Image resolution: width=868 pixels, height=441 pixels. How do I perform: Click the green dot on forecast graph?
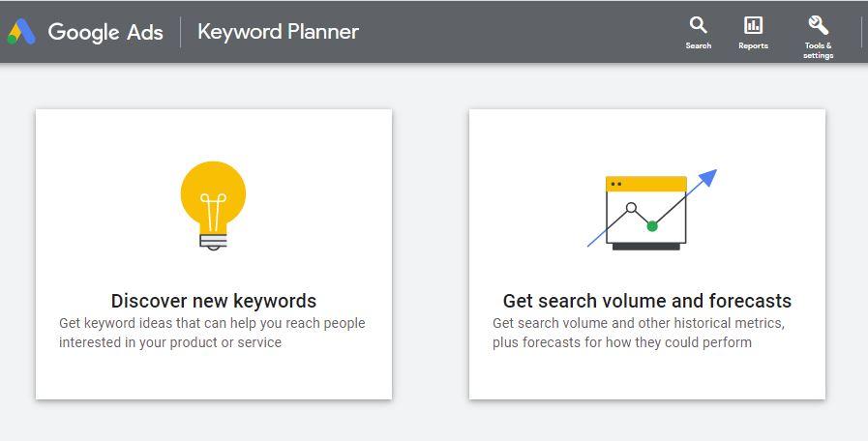[x=652, y=225]
